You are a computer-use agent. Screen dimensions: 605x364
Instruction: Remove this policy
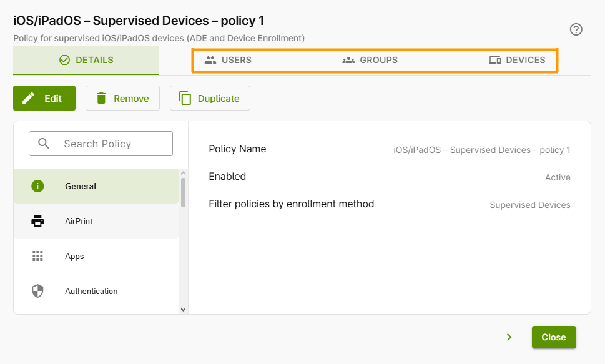click(123, 98)
